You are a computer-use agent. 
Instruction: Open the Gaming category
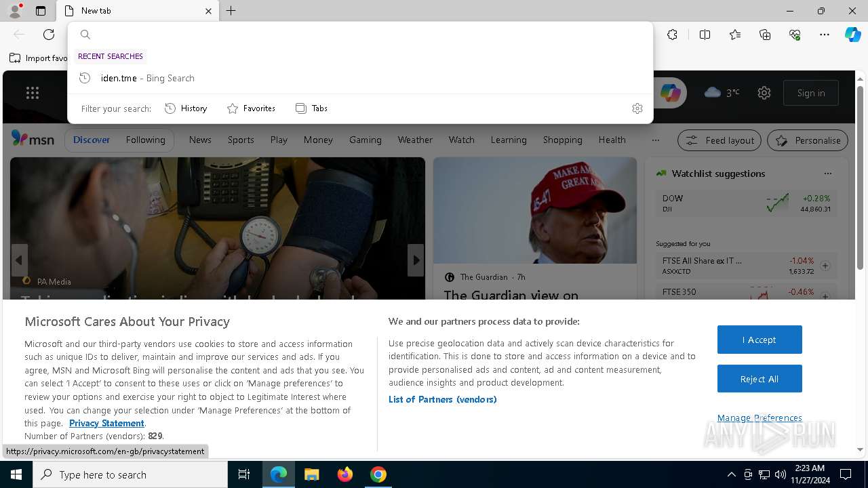pyautogui.click(x=366, y=140)
